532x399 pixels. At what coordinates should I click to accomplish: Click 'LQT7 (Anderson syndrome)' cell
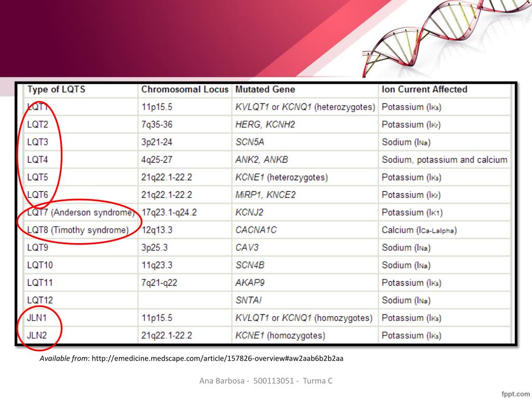pos(81,212)
